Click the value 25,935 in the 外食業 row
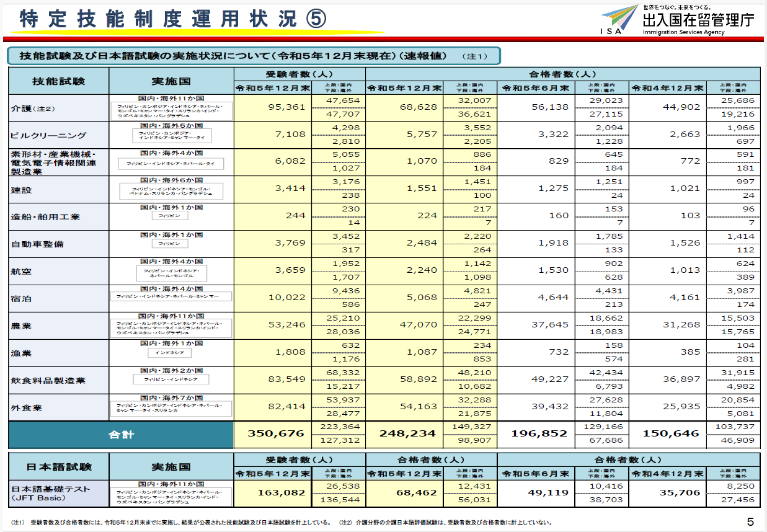The height and width of the screenshot is (532, 767). click(x=680, y=406)
